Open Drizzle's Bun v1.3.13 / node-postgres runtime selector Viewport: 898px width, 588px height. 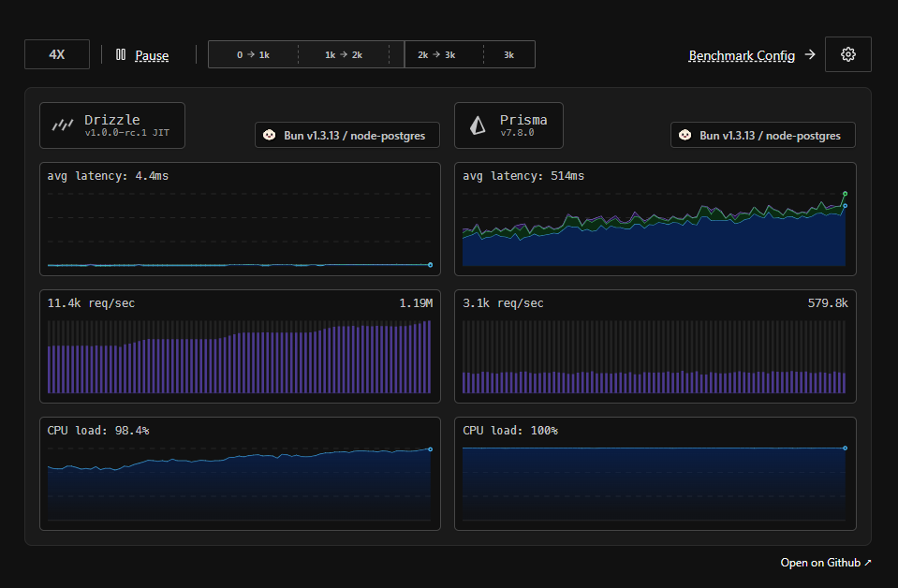point(347,135)
